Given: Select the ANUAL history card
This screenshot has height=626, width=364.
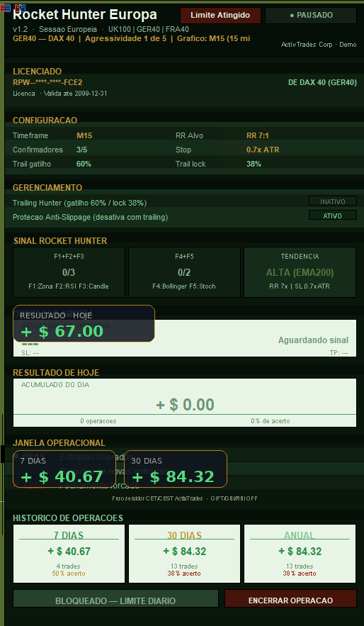Looking at the screenshot, I should point(300,554).
